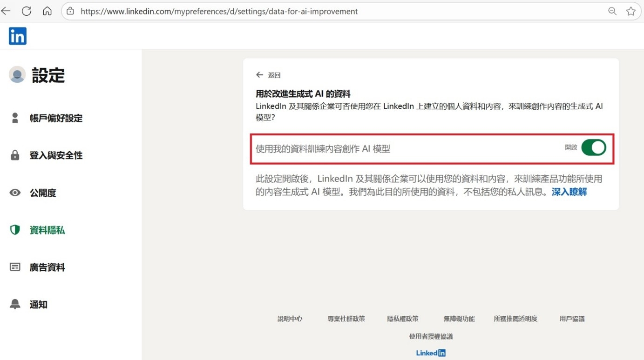Open the 隱私權政策 footer link
The width and height of the screenshot is (644, 360).
click(403, 319)
